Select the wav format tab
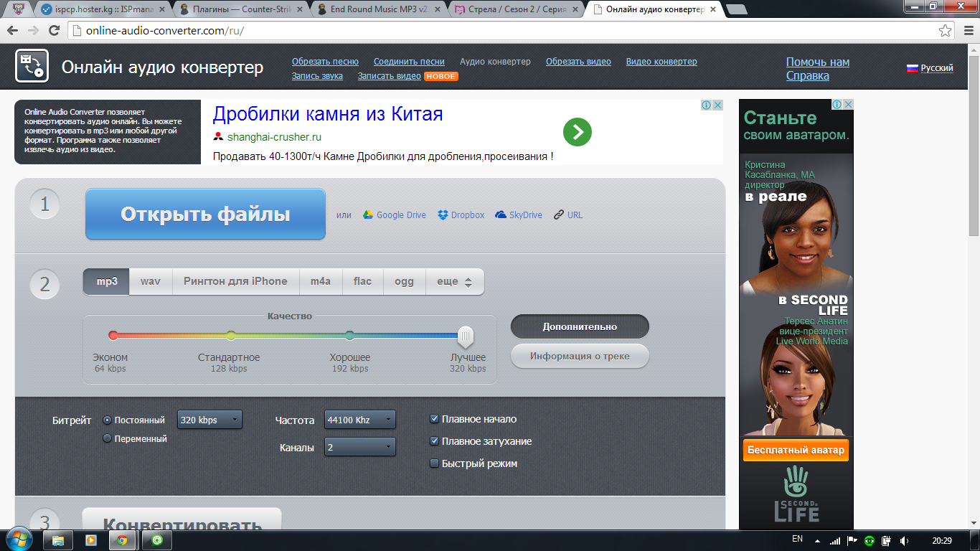 click(x=151, y=282)
